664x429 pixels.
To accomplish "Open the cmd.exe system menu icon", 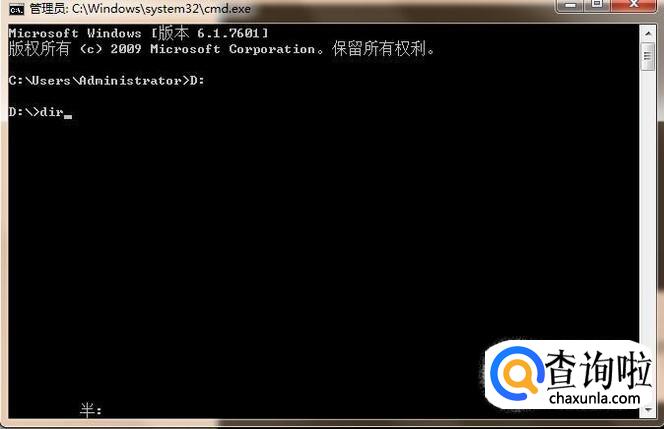I will click(17, 9).
